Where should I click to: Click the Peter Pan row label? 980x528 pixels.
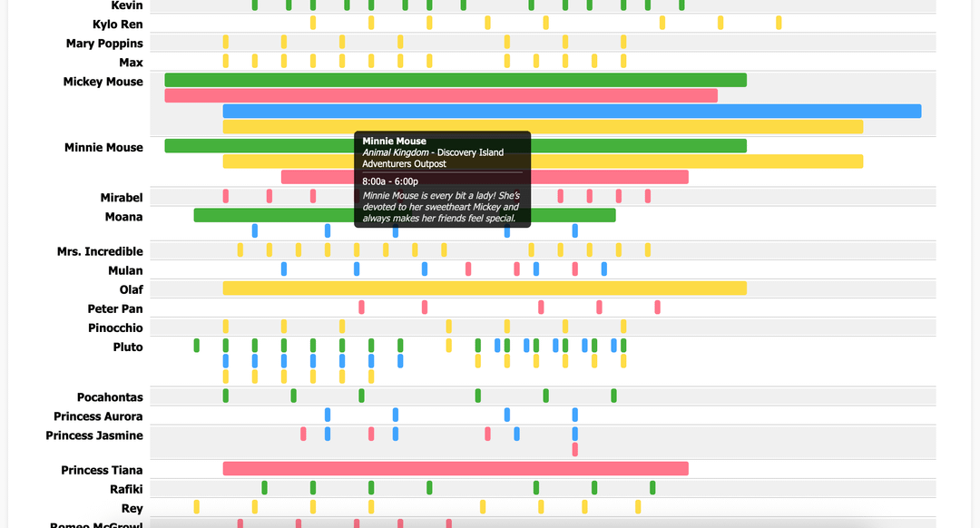(115, 308)
